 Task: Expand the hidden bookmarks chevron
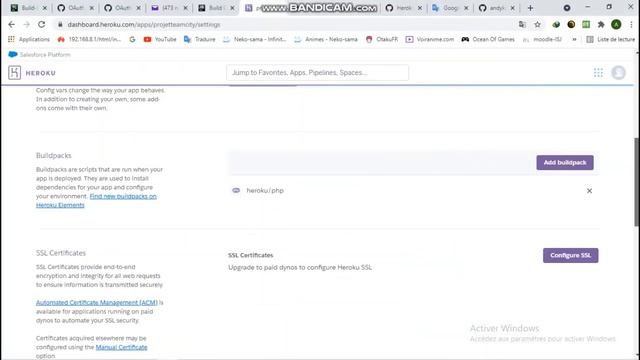point(574,39)
